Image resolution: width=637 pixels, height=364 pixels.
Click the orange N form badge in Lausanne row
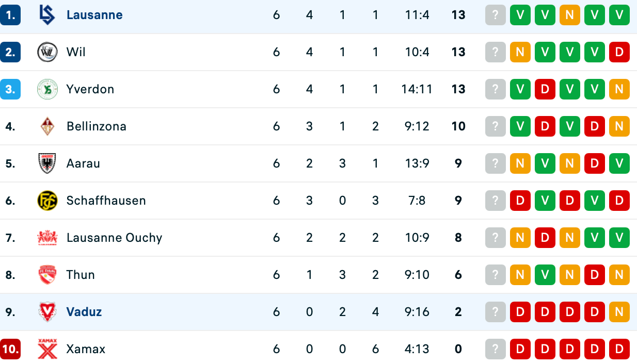[569, 15]
